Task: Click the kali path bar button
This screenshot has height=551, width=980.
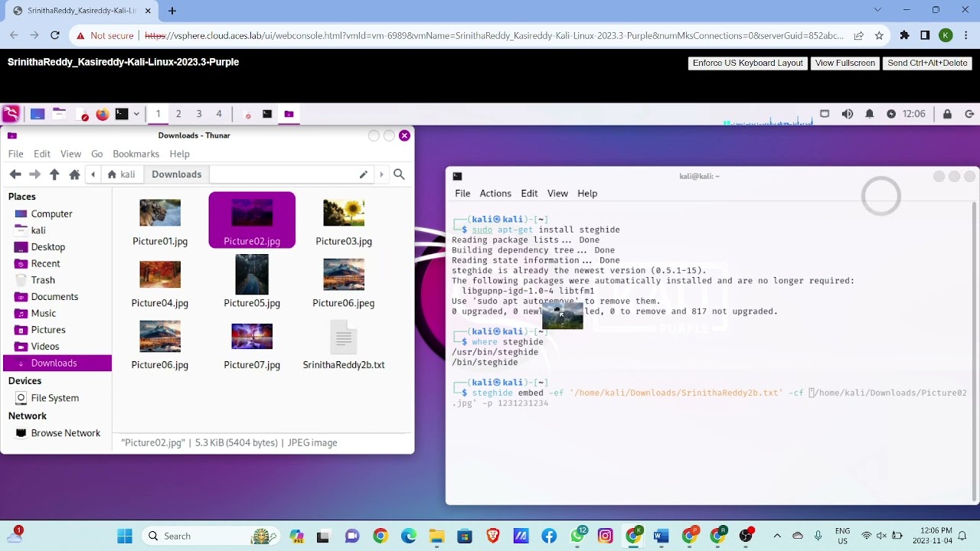Action: coord(121,174)
